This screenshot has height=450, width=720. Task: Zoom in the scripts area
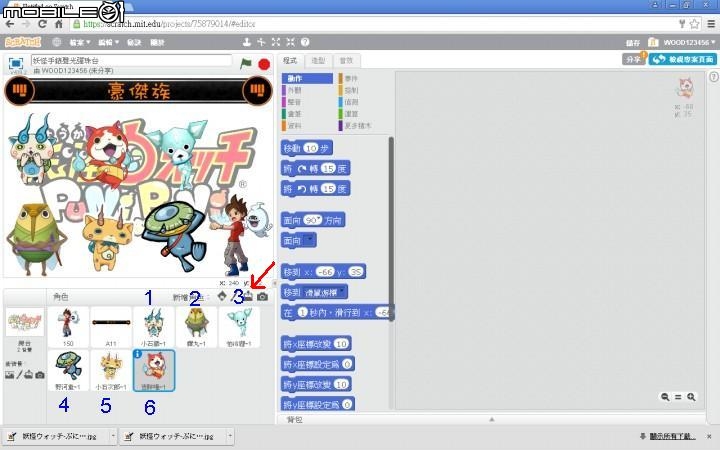tap(691, 397)
